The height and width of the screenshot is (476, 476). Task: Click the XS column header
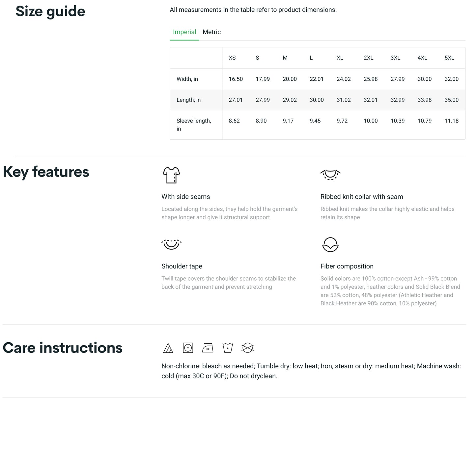pos(232,58)
